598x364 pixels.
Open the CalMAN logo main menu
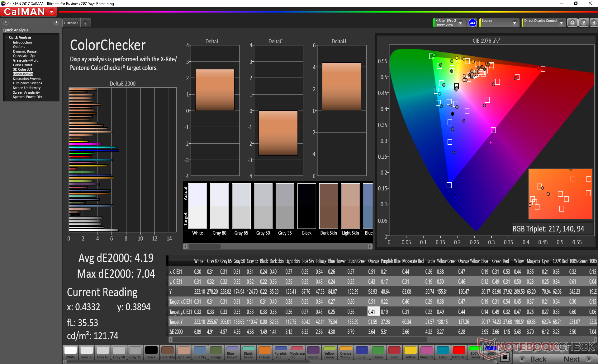(29, 12)
